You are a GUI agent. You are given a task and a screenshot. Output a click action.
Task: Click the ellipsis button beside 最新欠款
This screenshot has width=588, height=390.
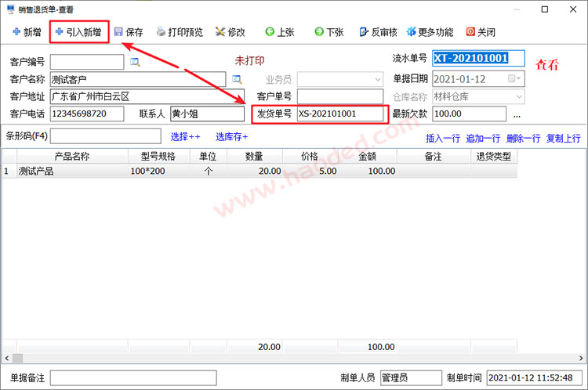pos(517,114)
